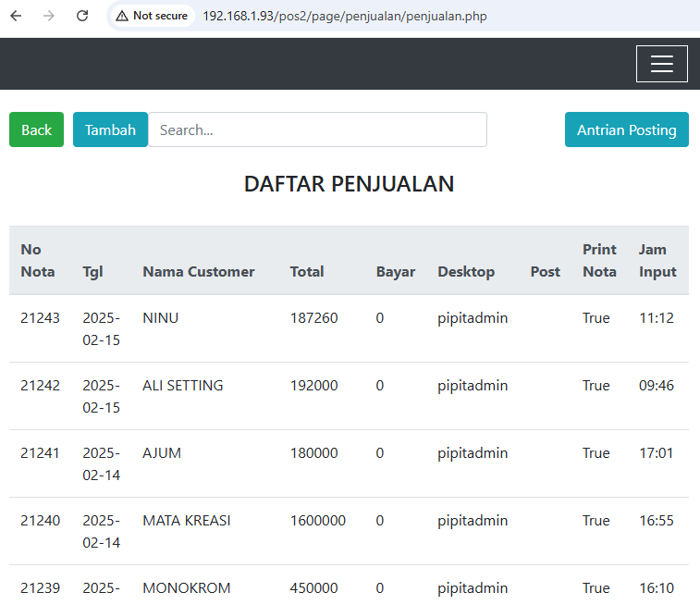Click the Not secure warning badge

[152, 16]
